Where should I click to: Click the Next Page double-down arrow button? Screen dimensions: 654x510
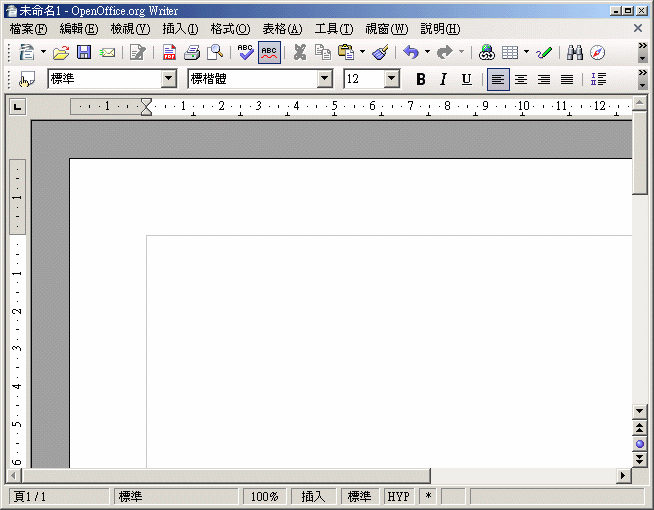point(639,460)
